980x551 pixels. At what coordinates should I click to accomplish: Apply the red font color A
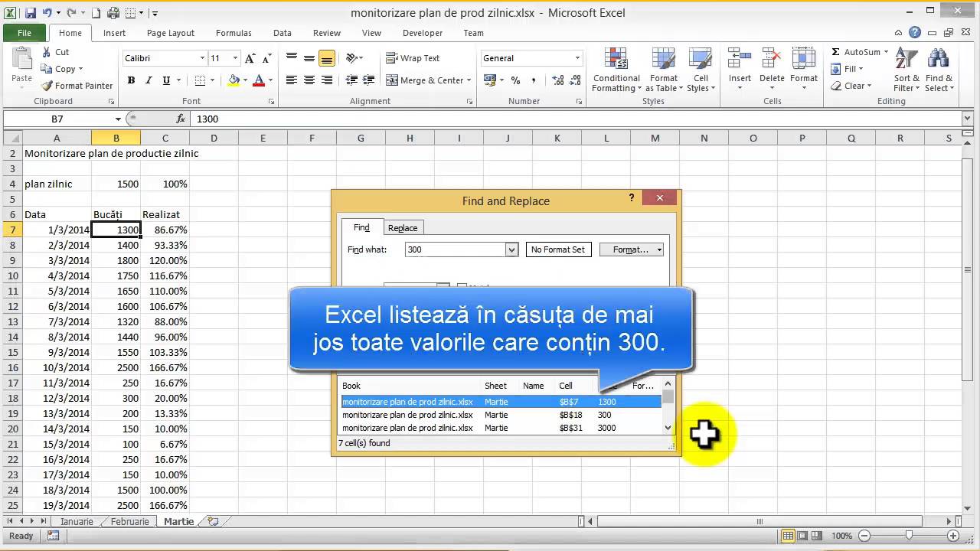click(x=259, y=80)
